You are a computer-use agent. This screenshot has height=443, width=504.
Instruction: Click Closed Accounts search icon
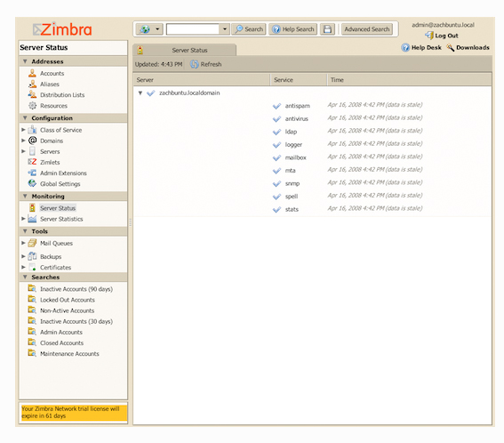[x=32, y=342]
